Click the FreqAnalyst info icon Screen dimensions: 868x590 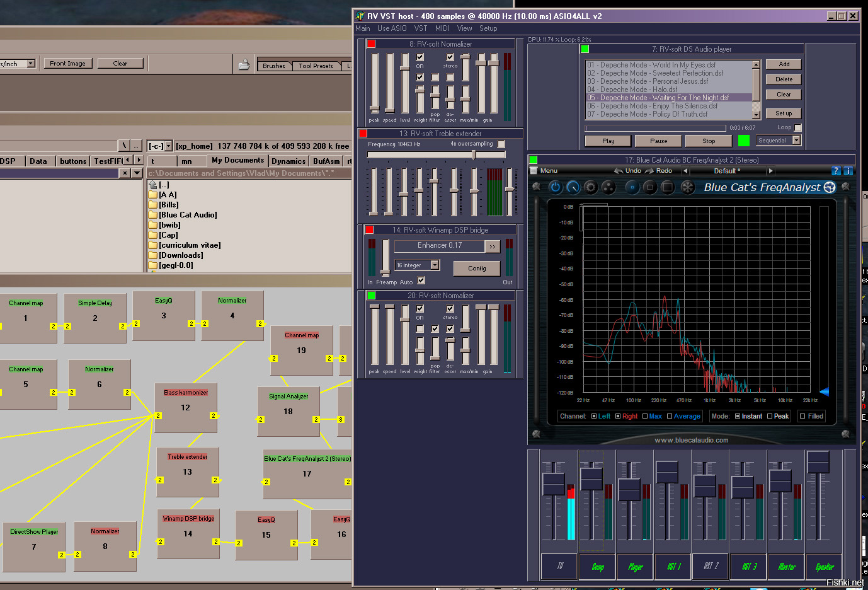pyautogui.click(x=847, y=171)
